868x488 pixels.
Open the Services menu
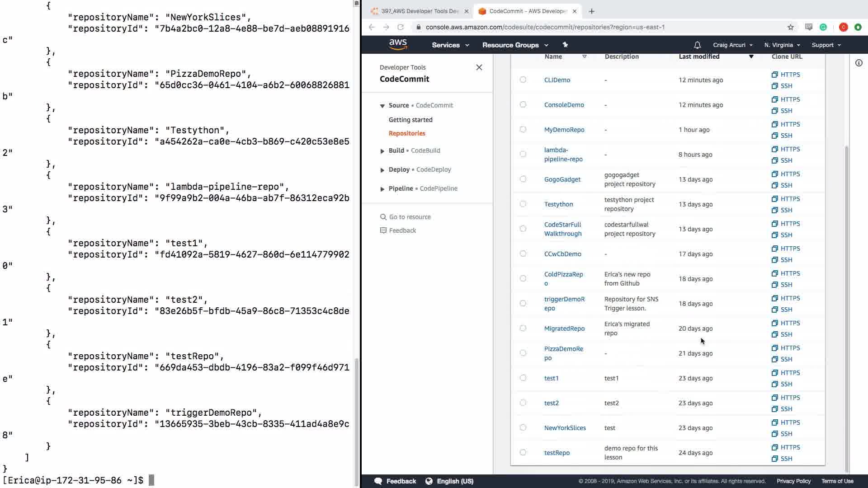pyautogui.click(x=450, y=45)
